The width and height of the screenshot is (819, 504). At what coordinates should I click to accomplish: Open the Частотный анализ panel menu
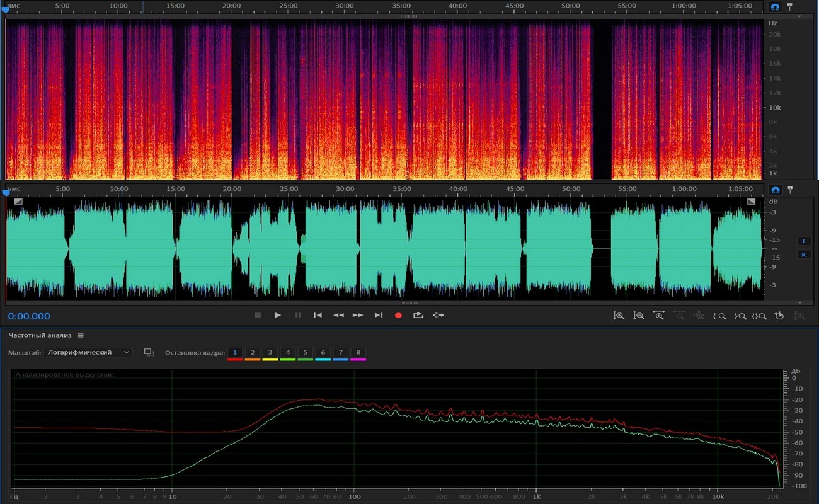coord(81,335)
